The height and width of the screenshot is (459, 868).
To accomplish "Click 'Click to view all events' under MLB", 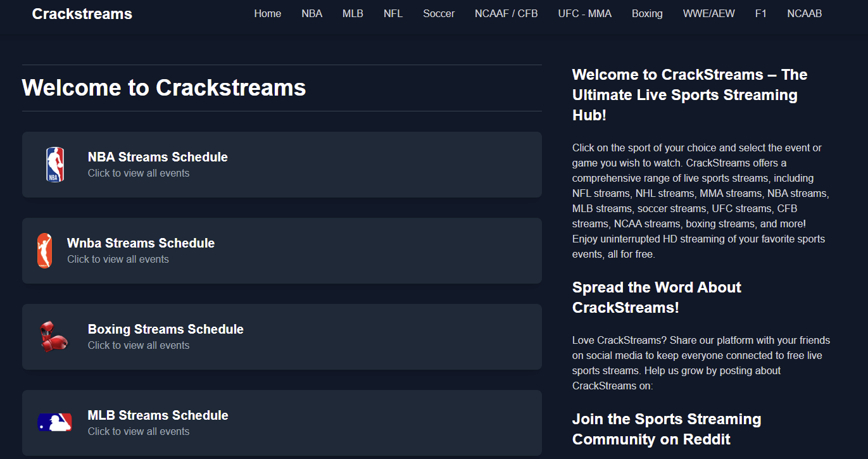I will (139, 431).
